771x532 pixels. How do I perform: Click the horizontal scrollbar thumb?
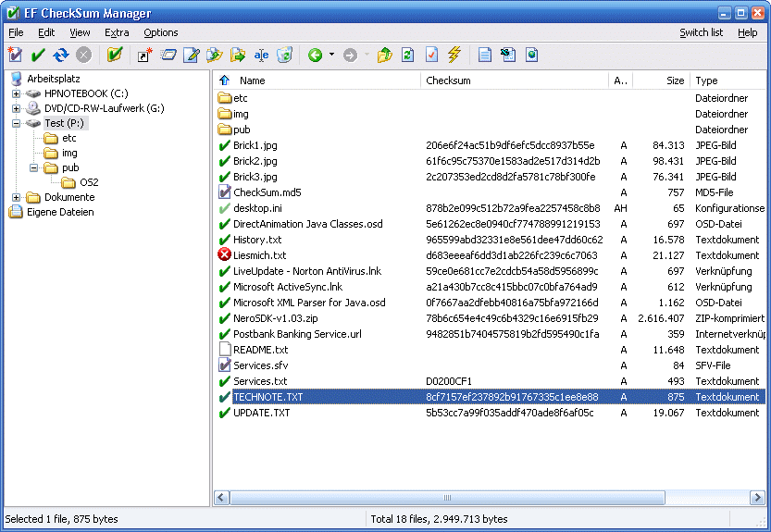pyautogui.click(x=447, y=498)
